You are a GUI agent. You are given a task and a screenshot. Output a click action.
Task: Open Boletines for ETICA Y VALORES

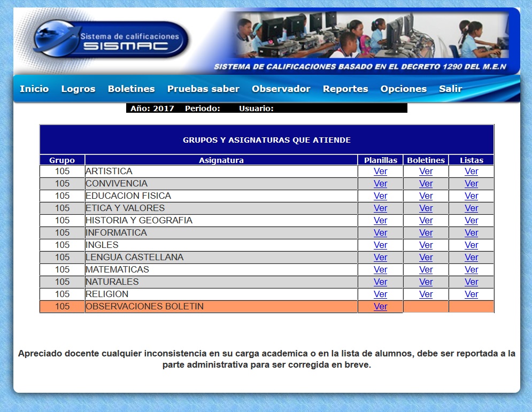coord(426,208)
